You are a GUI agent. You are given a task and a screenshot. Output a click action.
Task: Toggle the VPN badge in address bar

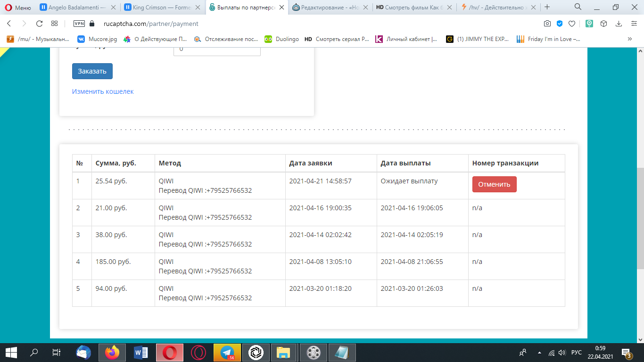tap(79, 24)
